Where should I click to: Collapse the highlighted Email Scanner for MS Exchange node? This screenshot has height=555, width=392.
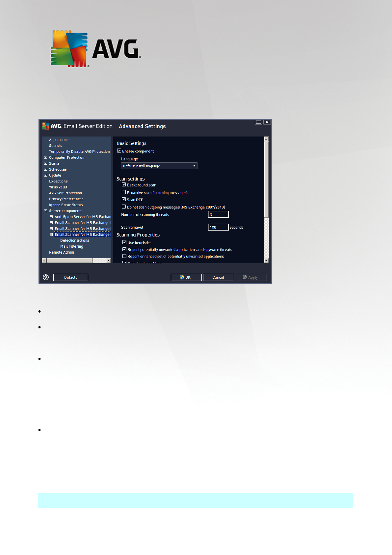(51, 235)
